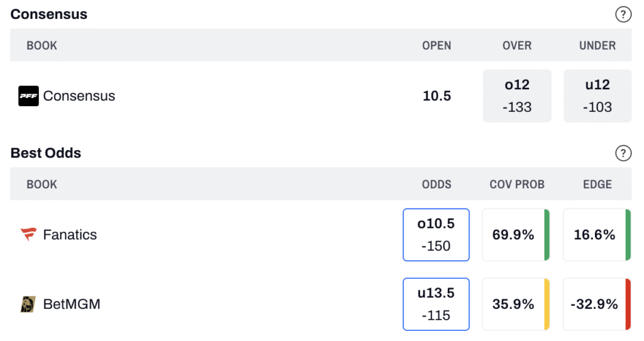Screen dimensions: 644x341
Task: Select the consensus under u12 -103 odds
Action: coord(597,96)
